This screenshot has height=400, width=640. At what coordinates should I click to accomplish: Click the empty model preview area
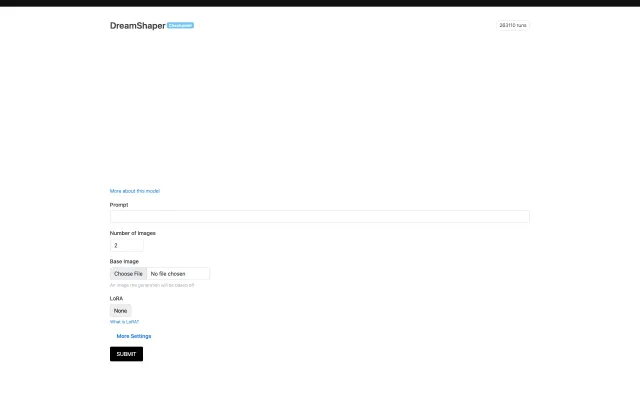(319, 110)
